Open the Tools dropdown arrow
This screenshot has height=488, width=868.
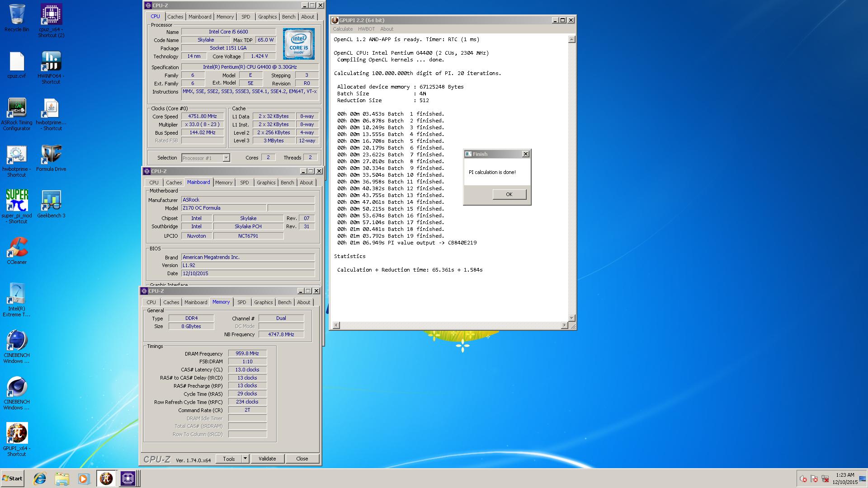pos(245,459)
